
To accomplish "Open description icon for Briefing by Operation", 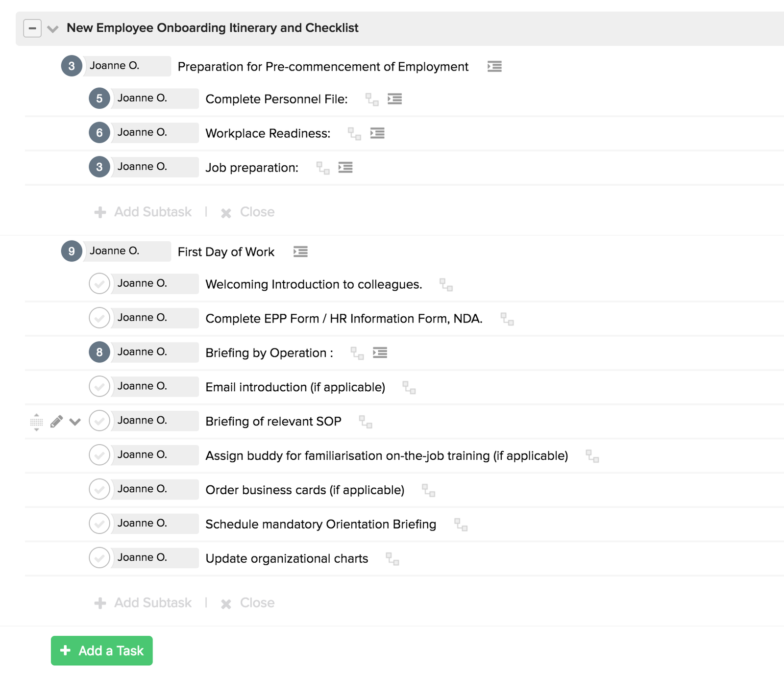I will pos(380,352).
